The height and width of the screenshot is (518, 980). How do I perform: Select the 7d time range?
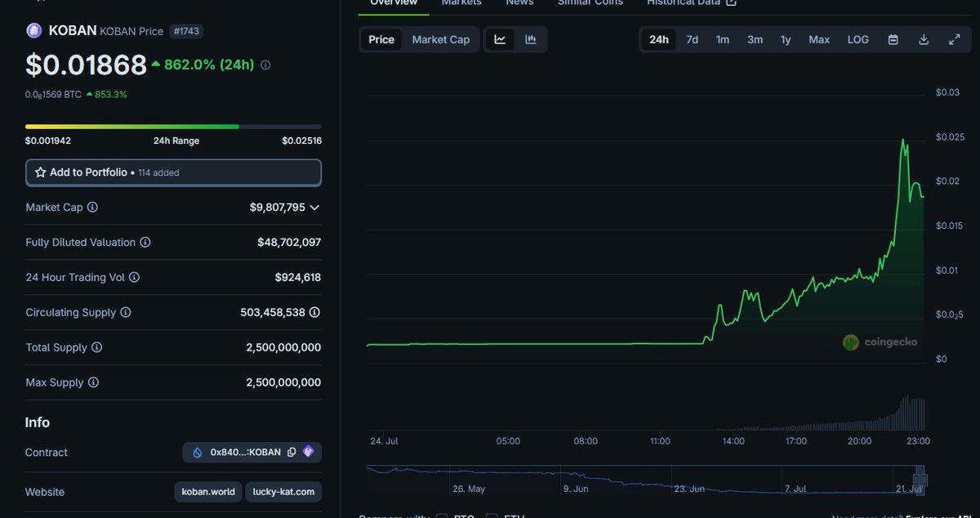(693, 39)
